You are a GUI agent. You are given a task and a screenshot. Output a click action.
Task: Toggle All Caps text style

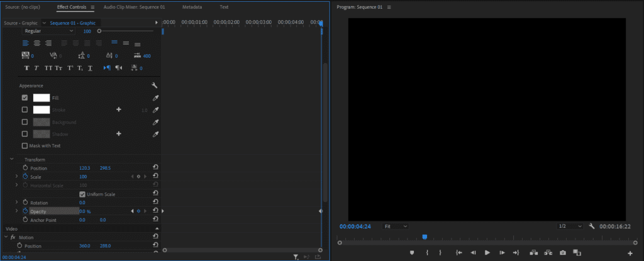pyautogui.click(x=48, y=68)
